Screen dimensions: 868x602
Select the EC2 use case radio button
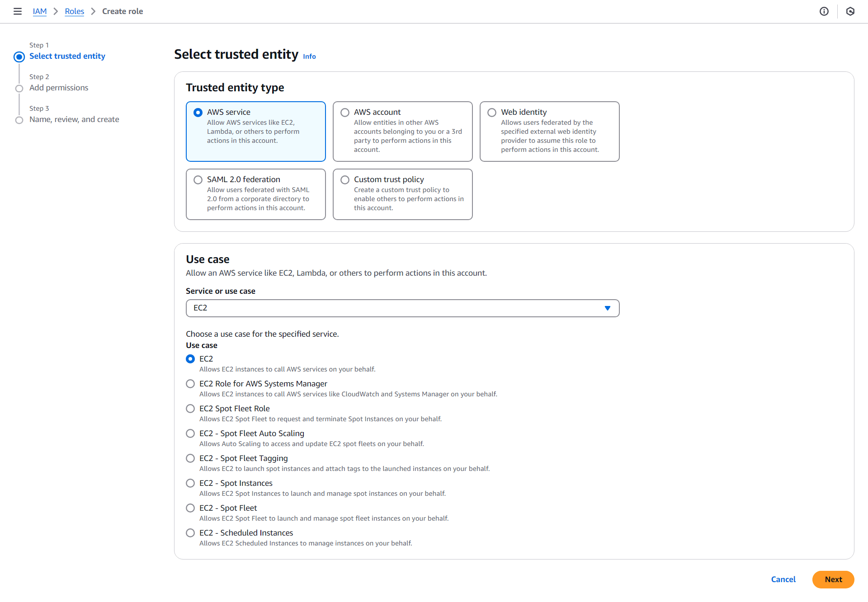click(191, 359)
